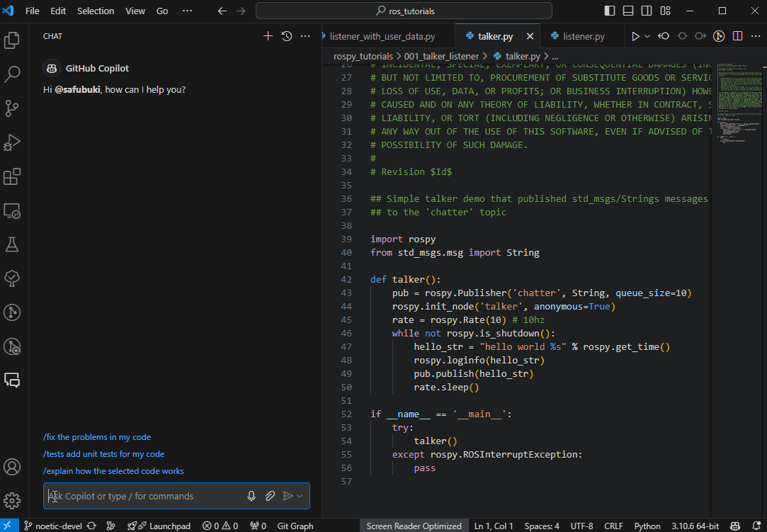This screenshot has height=532, width=767.
Task: Open next change in editor toolbar
Action: [700, 36]
